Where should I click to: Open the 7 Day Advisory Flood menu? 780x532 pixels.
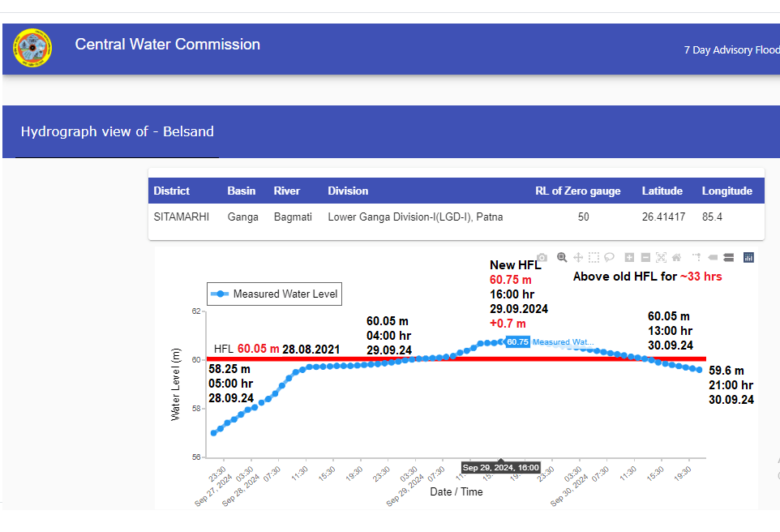(731, 50)
